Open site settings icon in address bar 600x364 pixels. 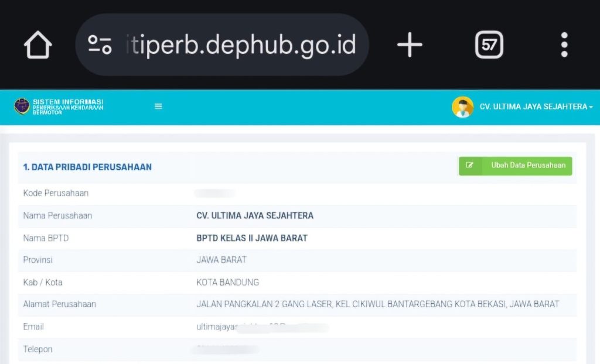[x=100, y=45]
